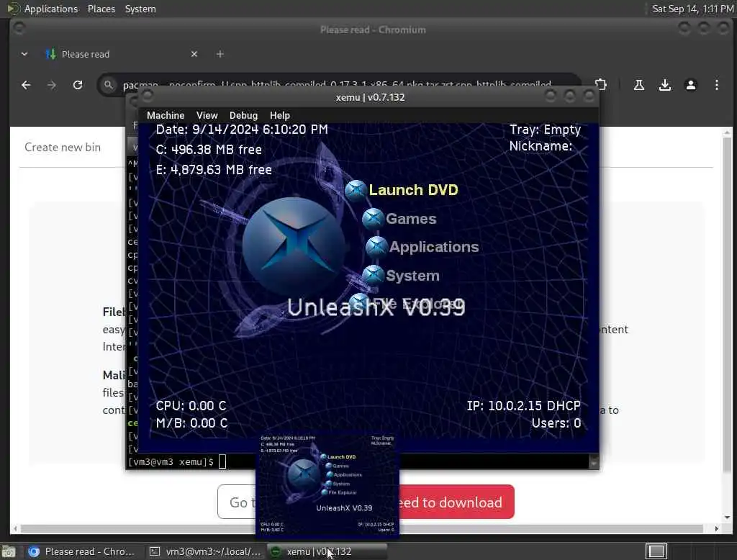This screenshot has width=737, height=560.
Task: Click terminal scrollbar down arrow
Action: coord(594,463)
